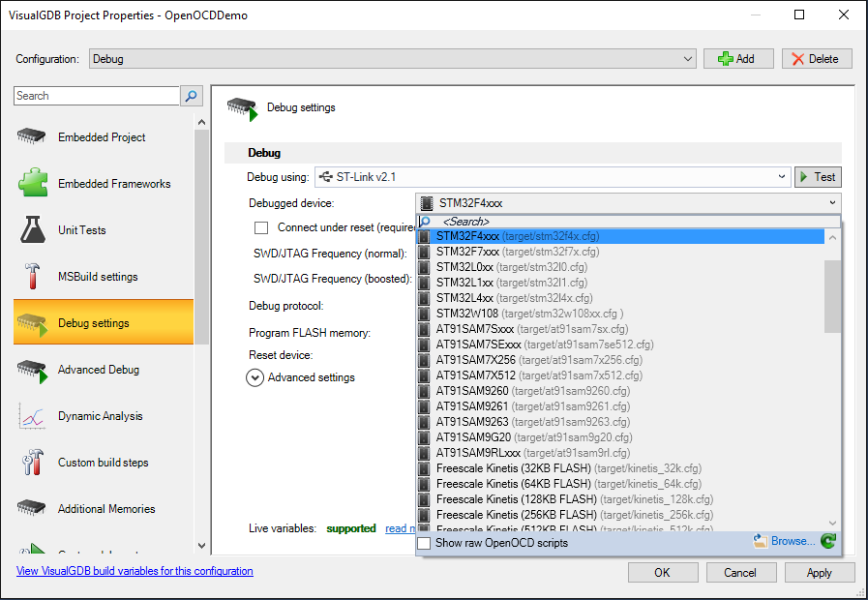The image size is (868, 600).
Task: Select STM32L4xx device entry
Action: point(620,298)
